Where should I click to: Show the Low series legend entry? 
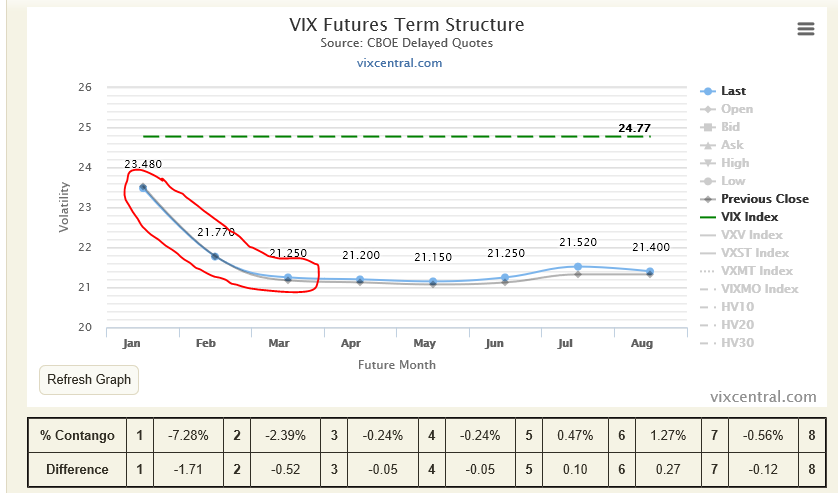tap(733, 181)
